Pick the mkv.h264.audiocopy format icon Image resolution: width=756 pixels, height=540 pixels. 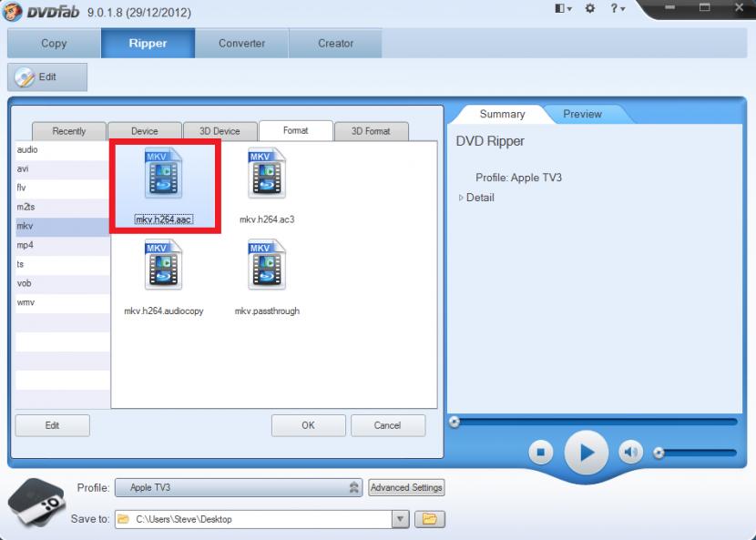click(x=163, y=266)
